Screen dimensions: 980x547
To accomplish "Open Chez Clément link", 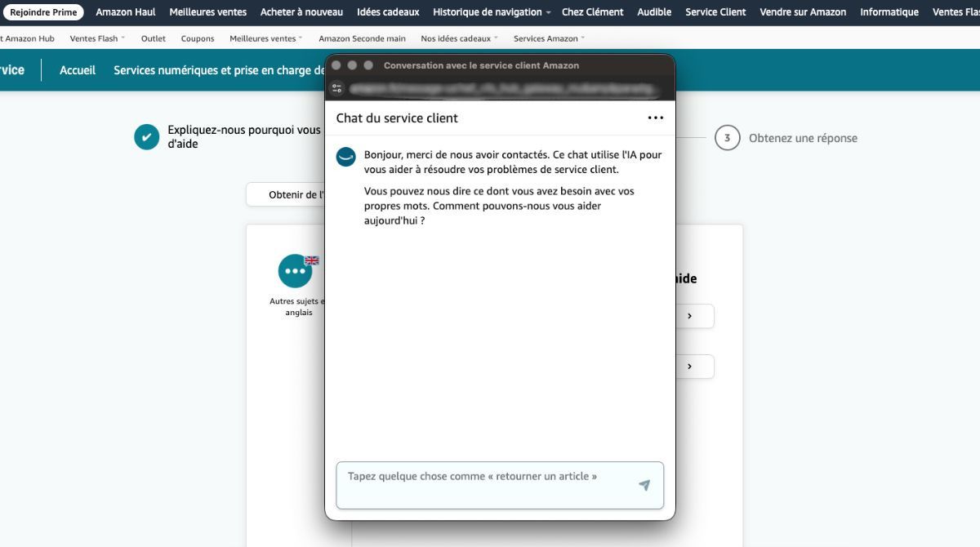I will (x=592, y=12).
